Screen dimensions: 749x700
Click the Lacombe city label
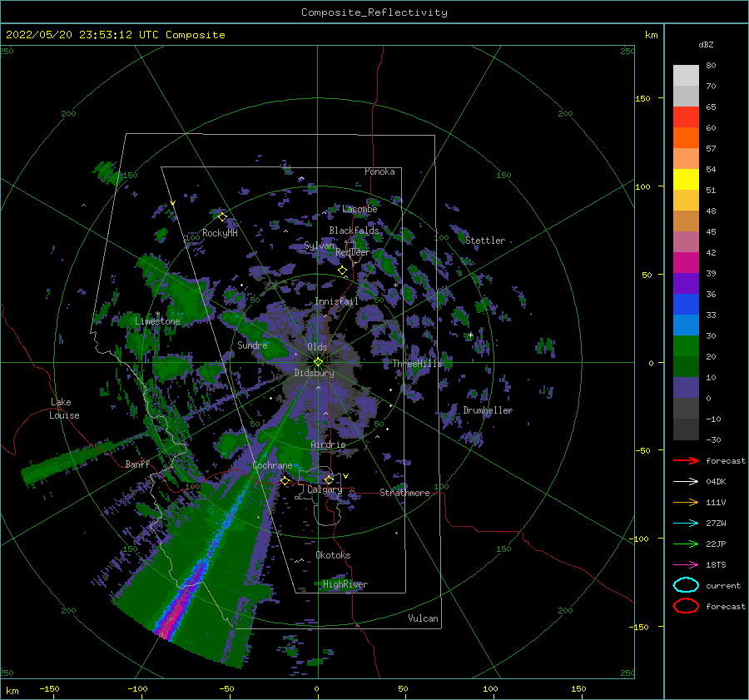[x=360, y=209]
